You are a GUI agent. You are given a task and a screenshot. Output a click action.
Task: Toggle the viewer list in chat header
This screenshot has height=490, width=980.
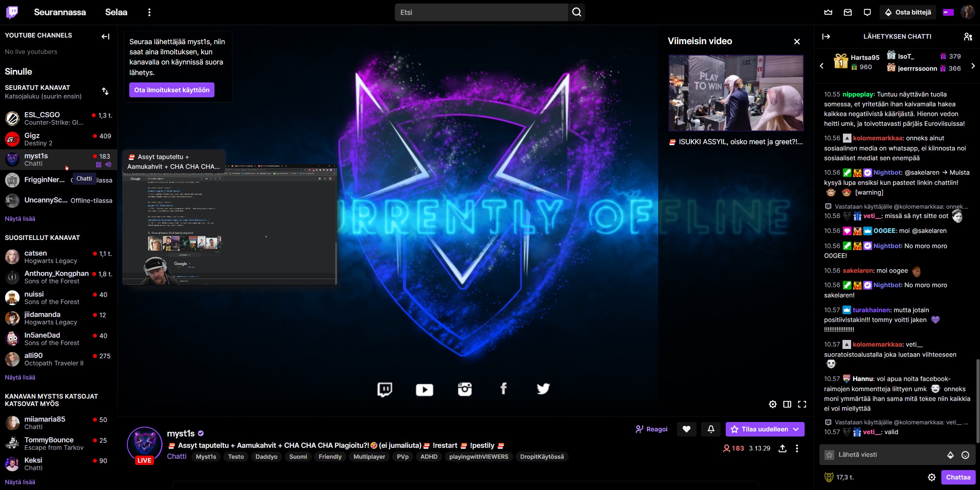(968, 36)
